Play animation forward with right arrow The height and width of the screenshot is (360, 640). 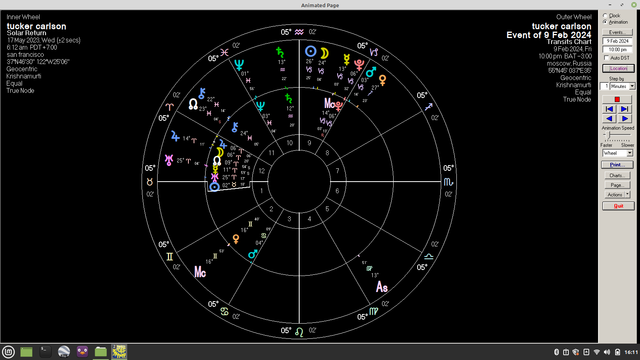(624, 119)
